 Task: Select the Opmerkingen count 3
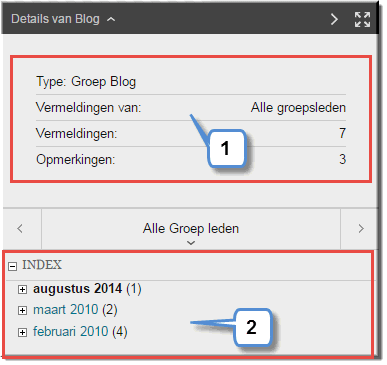[x=342, y=159]
